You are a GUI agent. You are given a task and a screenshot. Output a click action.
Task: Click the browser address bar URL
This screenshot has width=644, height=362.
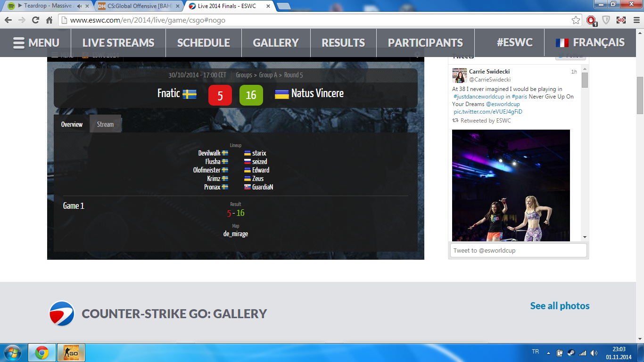(x=148, y=20)
